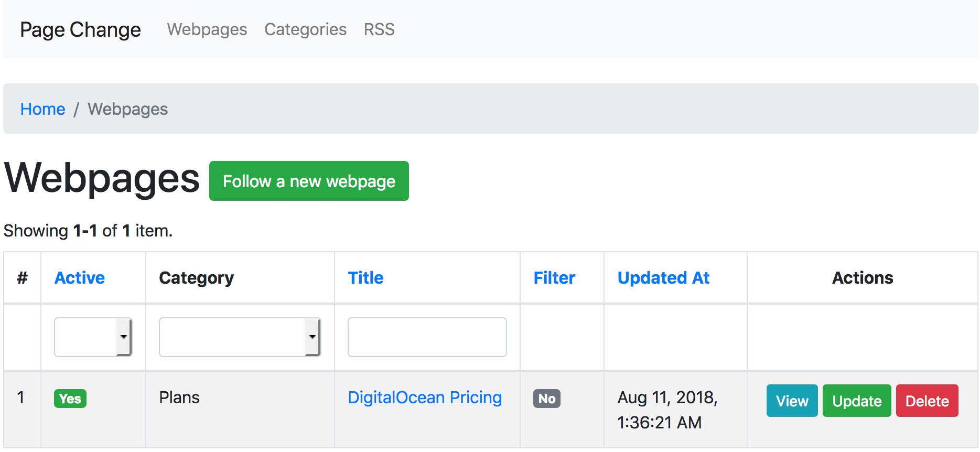Click the Webpages breadcrumb text
The width and height of the screenshot is (980, 452).
pyautogui.click(x=127, y=109)
